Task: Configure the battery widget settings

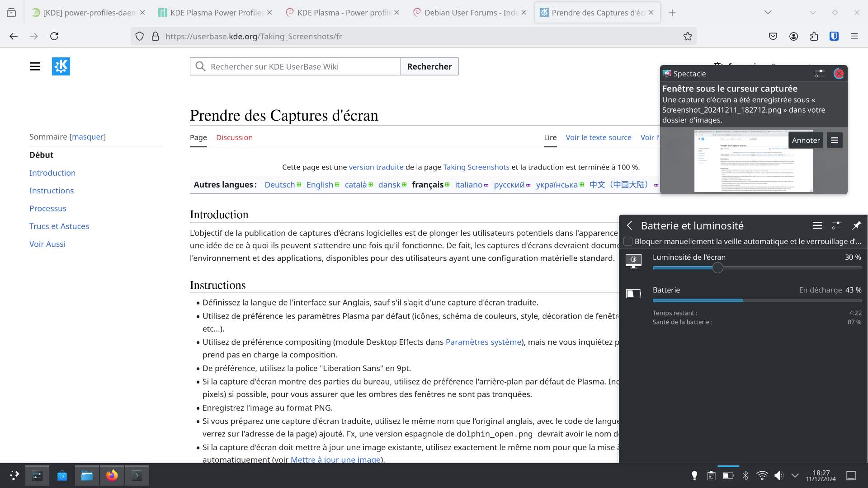Action: tap(837, 225)
